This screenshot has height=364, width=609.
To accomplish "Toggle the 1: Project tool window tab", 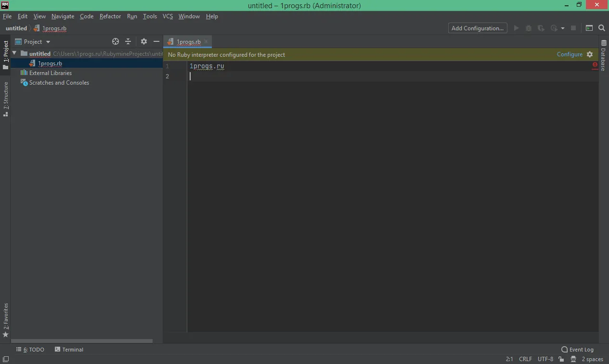I will [6, 55].
